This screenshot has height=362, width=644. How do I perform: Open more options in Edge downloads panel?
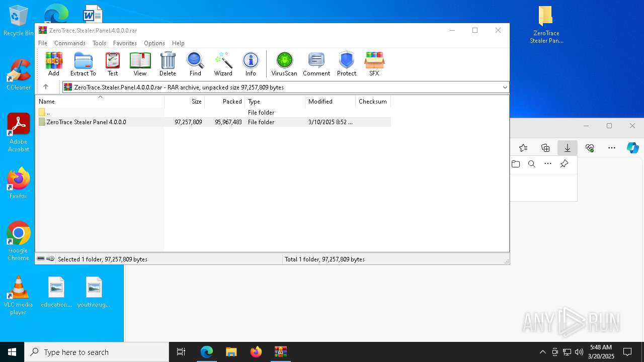pyautogui.click(x=548, y=164)
